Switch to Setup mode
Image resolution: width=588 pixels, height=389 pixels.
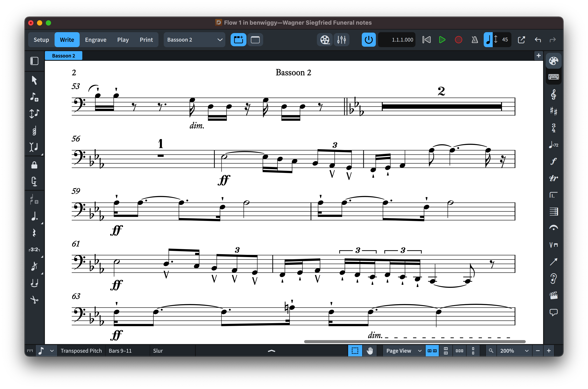[x=41, y=40]
